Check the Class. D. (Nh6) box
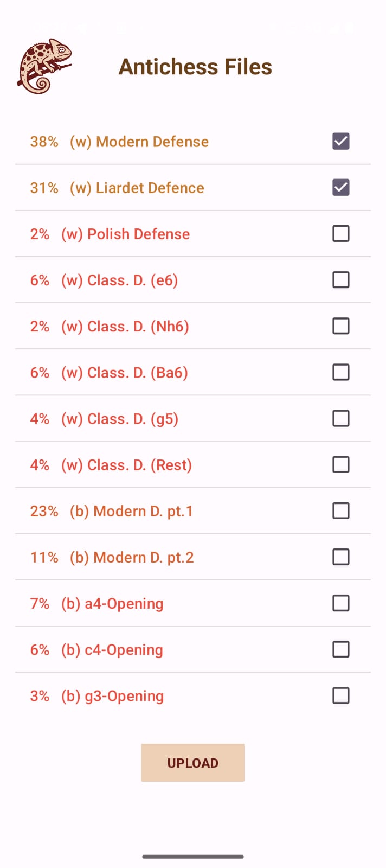The height and width of the screenshot is (868, 386). (x=340, y=326)
